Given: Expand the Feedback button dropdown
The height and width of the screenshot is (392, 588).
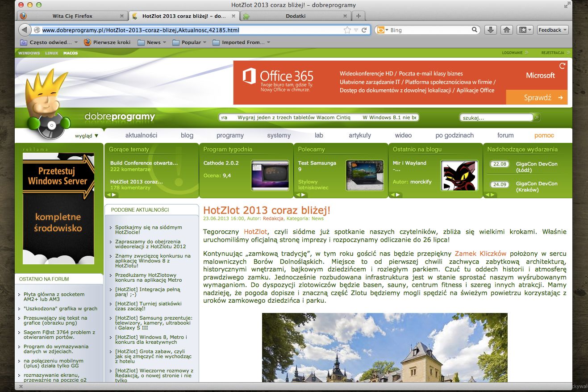Looking at the screenshot, I should [565, 30].
